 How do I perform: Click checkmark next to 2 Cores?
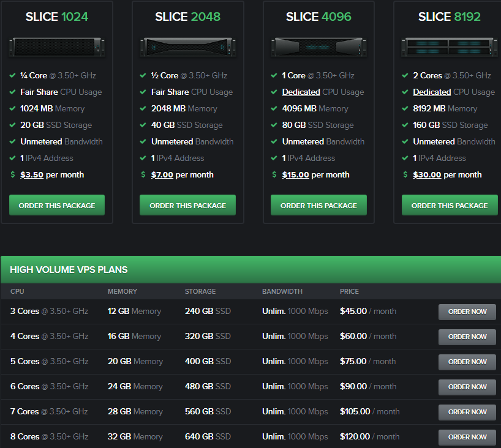point(405,75)
